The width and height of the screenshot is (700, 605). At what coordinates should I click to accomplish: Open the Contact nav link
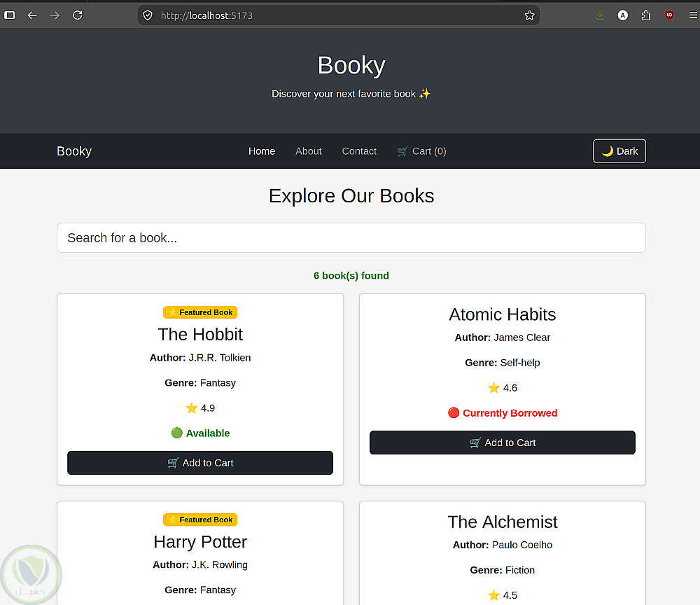(359, 151)
